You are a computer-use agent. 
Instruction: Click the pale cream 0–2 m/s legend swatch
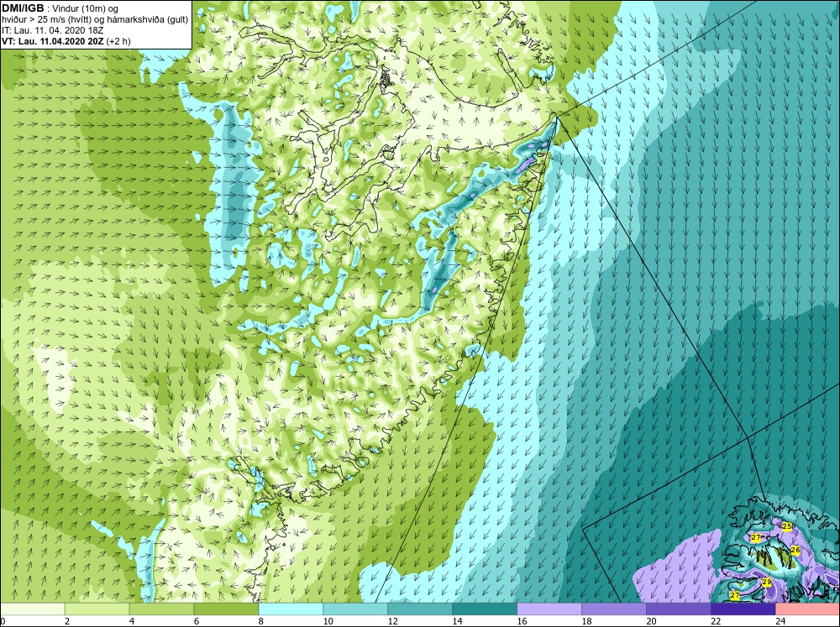pyautogui.click(x=32, y=609)
